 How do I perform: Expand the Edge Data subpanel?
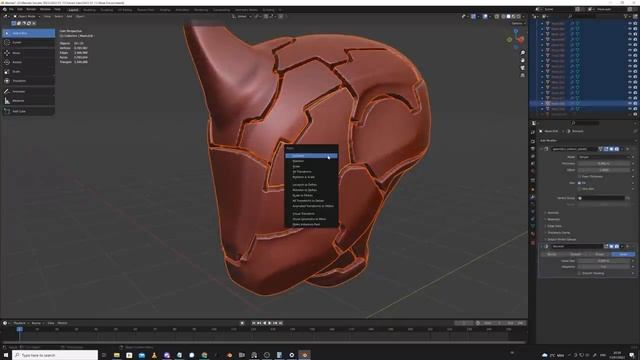point(554,226)
